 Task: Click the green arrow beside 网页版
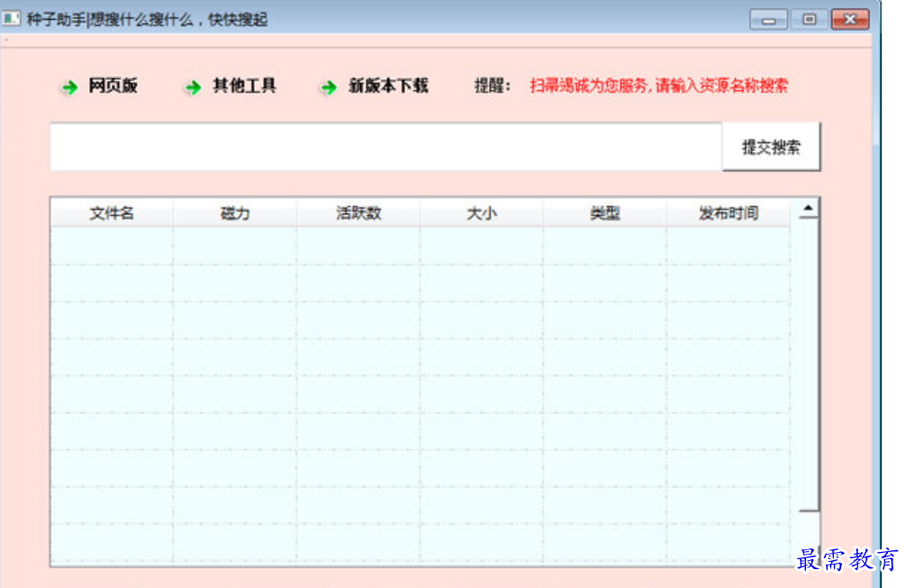coord(70,87)
